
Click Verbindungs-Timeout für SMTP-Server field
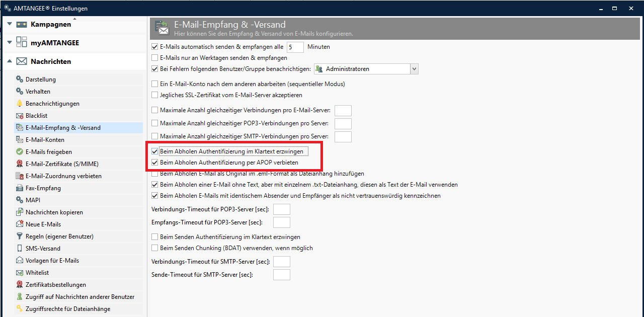pyautogui.click(x=282, y=262)
